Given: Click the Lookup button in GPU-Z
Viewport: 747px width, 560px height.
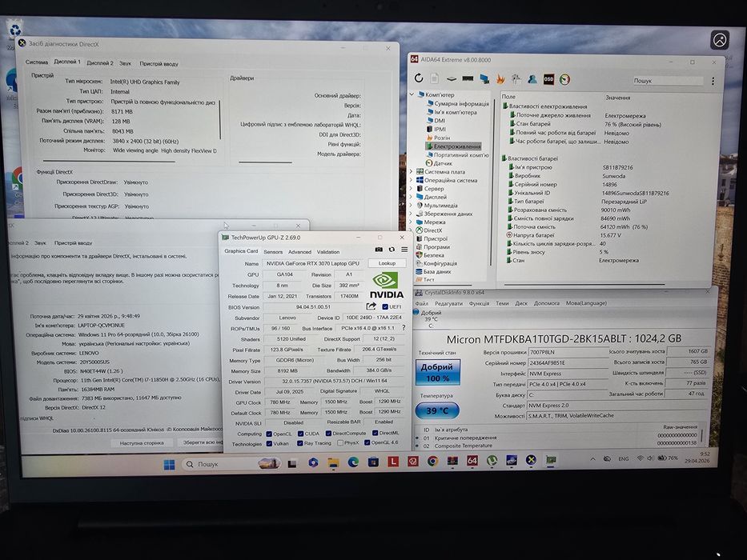Looking at the screenshot, I should 387,263.
